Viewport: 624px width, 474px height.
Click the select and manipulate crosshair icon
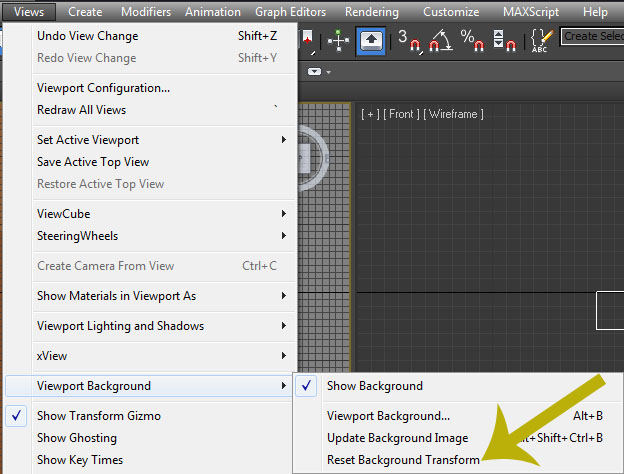338,40
